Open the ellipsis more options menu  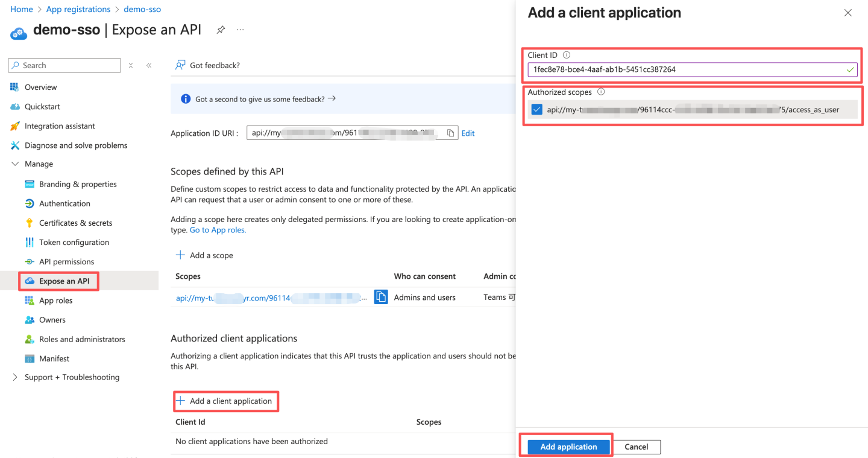241,30
